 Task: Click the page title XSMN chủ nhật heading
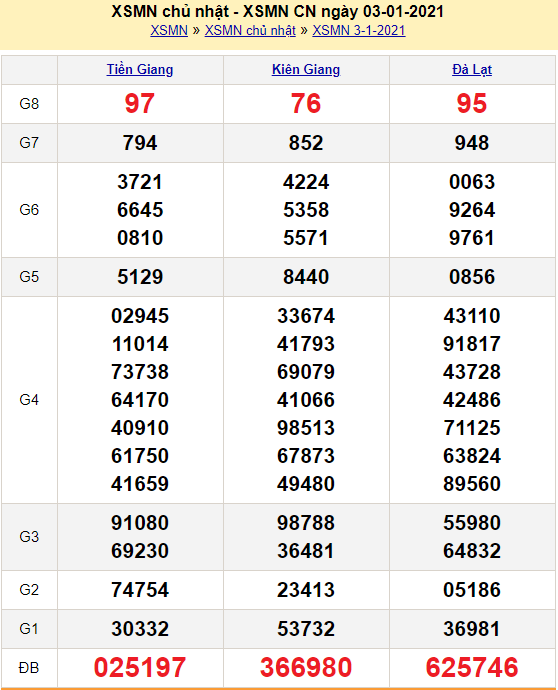tap(277, 11)
